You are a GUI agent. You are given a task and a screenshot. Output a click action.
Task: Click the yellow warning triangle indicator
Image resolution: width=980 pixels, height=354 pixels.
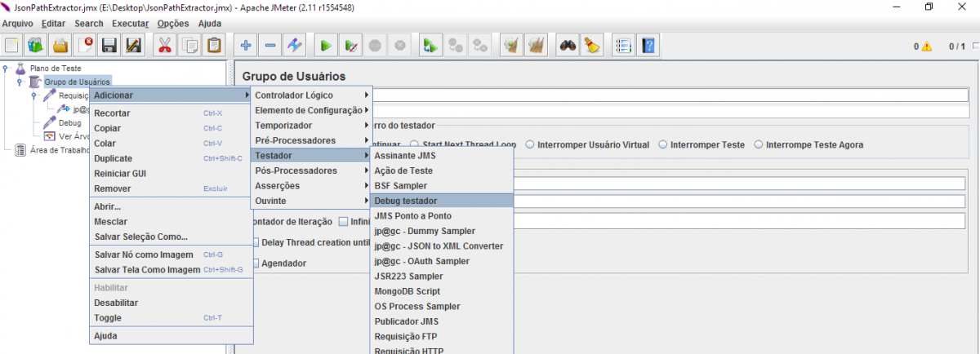click(x=927, y=46)
